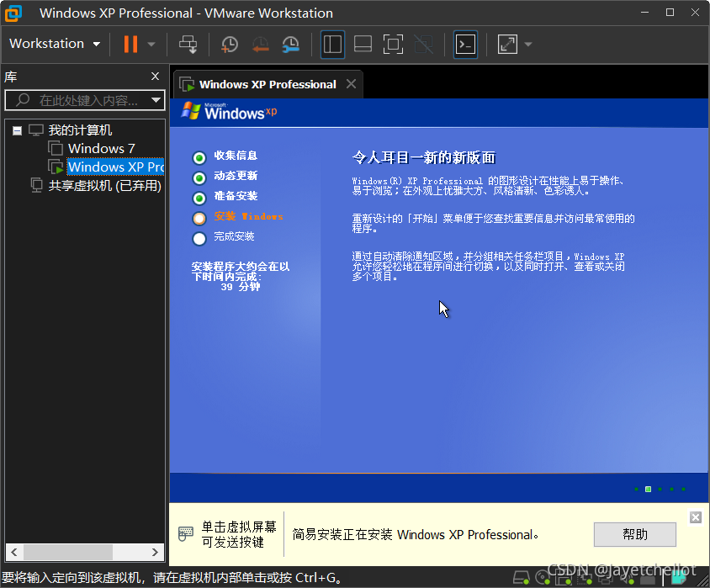Revert the virtual machine to previous snapshot
Screen dimensions: 710x588
[261, 45]
